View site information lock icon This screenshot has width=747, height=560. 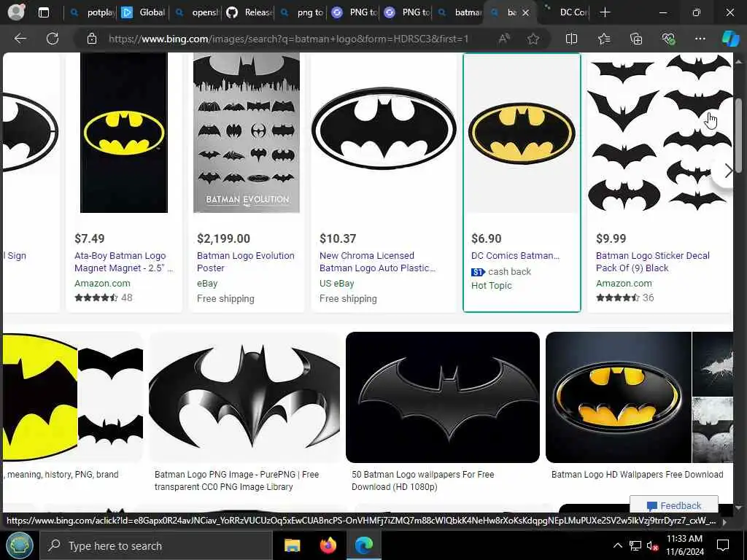(92, 39)
